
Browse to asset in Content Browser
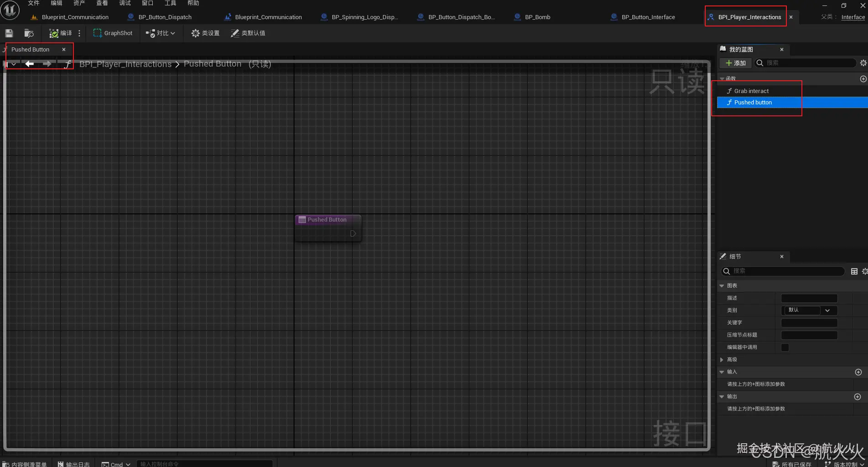pyautogui.click(x=29, y=33)
